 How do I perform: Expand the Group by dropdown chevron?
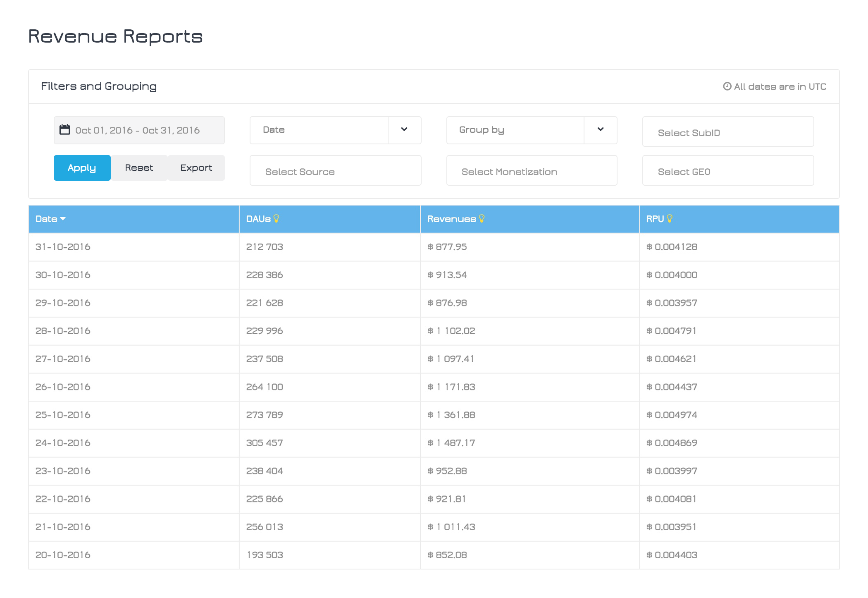600,130
